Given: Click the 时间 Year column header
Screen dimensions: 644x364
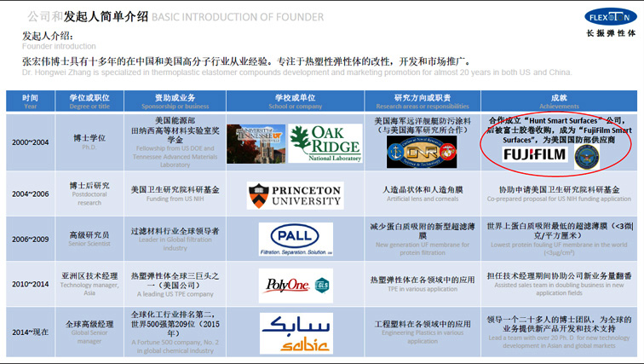Looking at the screenshot, I should tap(31, 101).
